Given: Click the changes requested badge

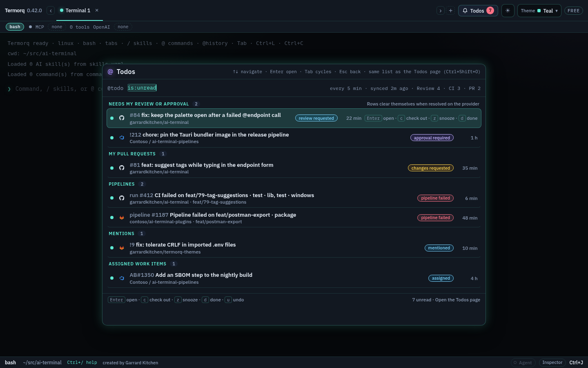Looking at the screenshot, I should (x=431, y=168).
